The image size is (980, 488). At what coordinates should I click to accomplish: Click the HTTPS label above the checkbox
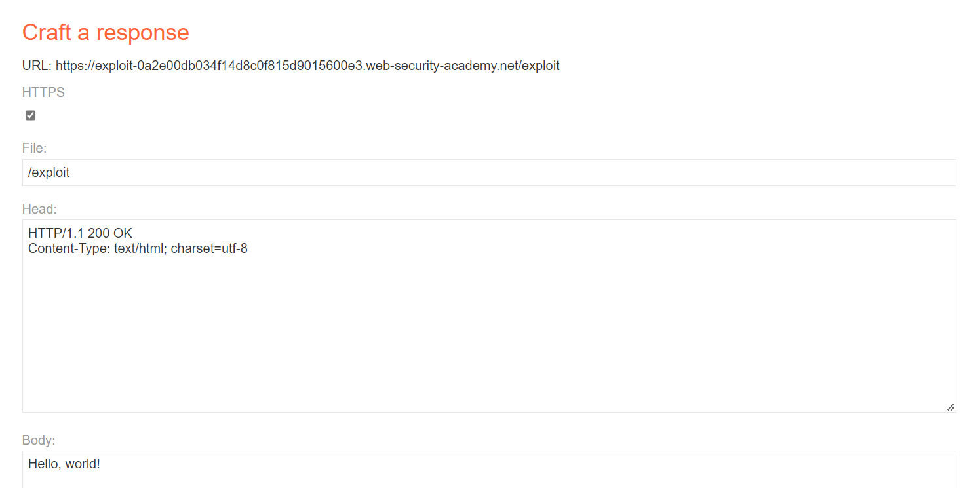click(x=43, y=92)
